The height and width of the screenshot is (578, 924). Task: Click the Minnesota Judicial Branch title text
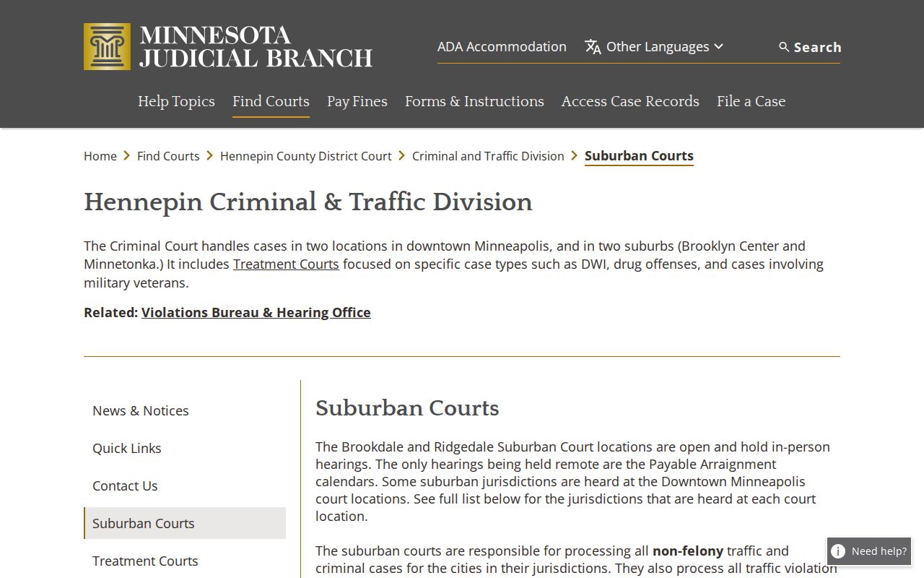coord(256,46)
